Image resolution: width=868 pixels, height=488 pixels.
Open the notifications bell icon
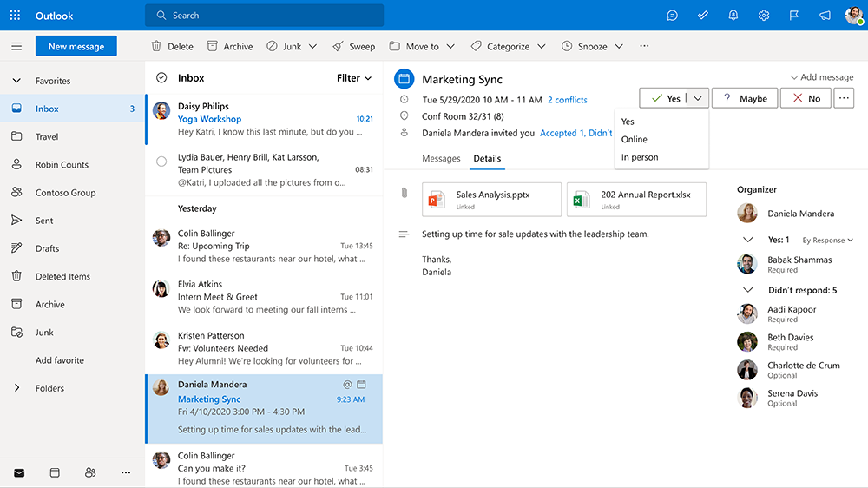733,16
